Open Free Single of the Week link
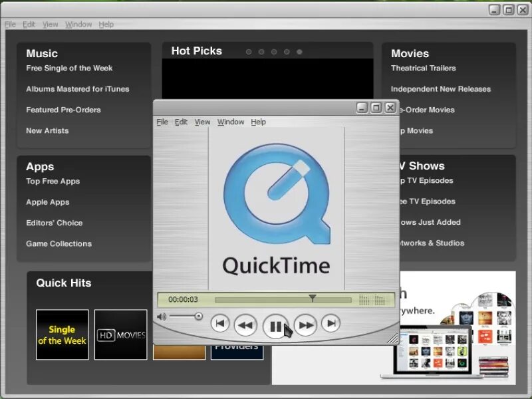 (x=69, y=68)
